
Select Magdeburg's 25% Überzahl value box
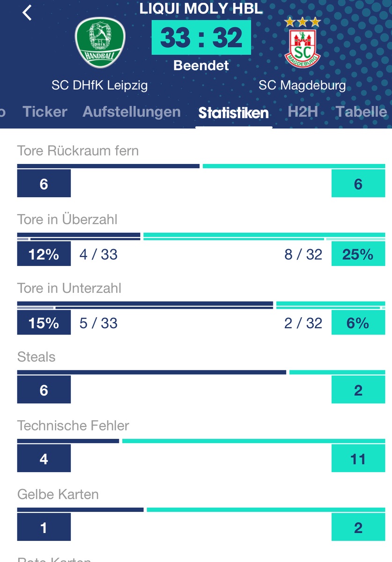358,254
